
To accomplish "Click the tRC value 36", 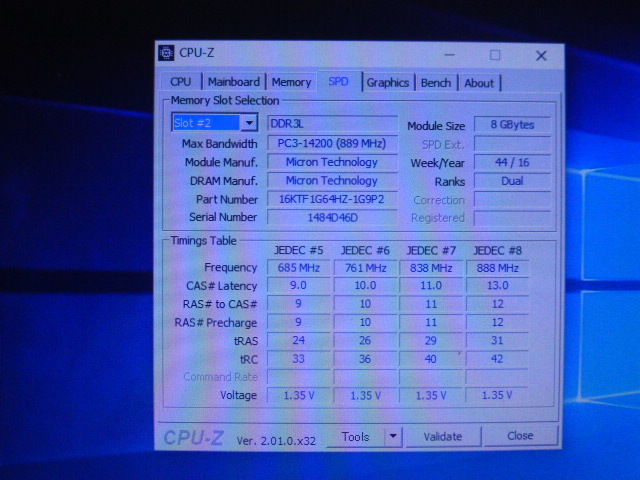I will pos(365,359).
